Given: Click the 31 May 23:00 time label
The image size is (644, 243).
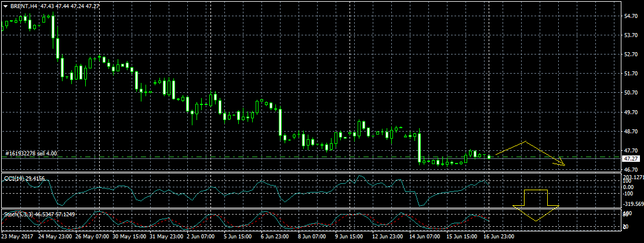Looking at the screenshot, I should (166, 237).
